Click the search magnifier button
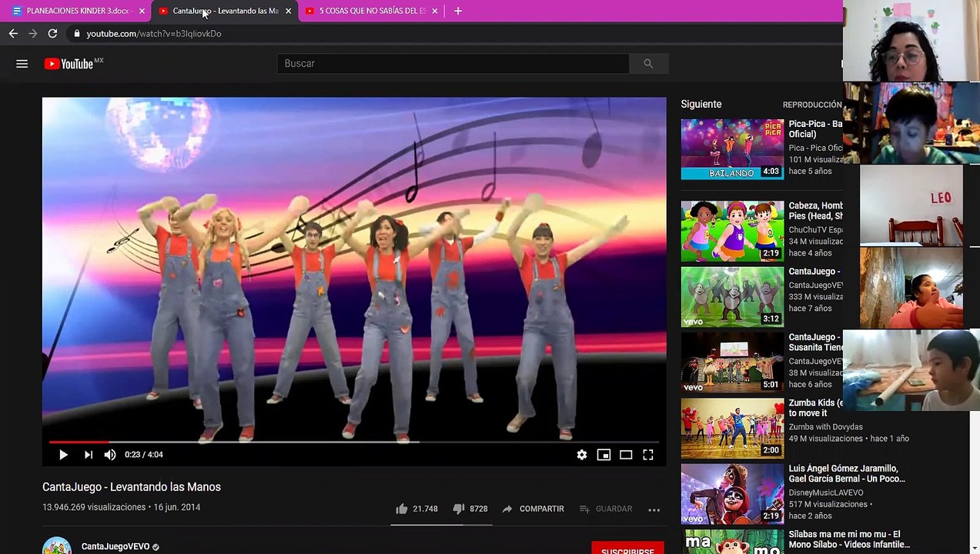This screenshot has height=554, width=980. click(x=648, y=64)
